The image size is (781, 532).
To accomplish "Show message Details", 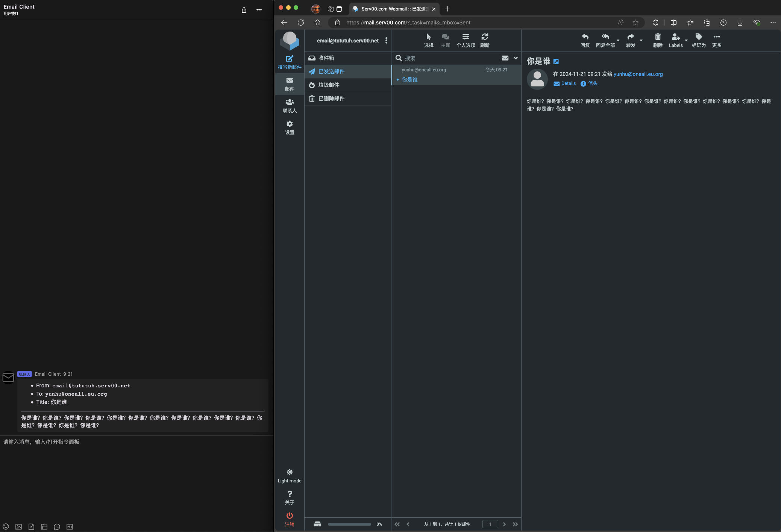I will click(x=565, y=83).
